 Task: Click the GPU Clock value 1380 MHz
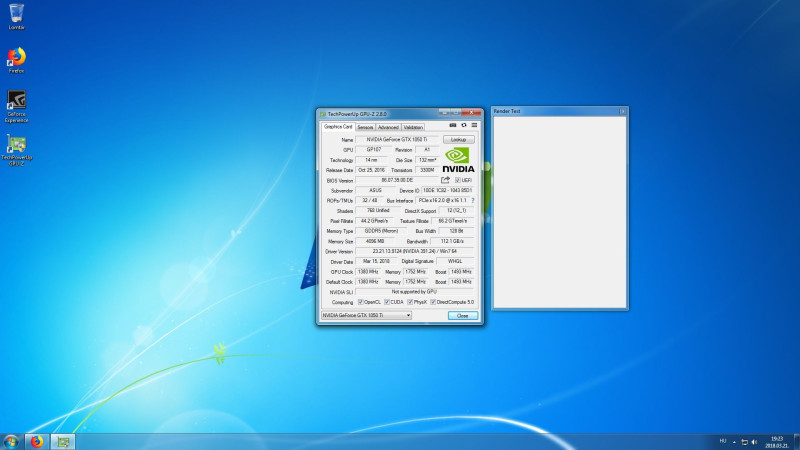368,271
